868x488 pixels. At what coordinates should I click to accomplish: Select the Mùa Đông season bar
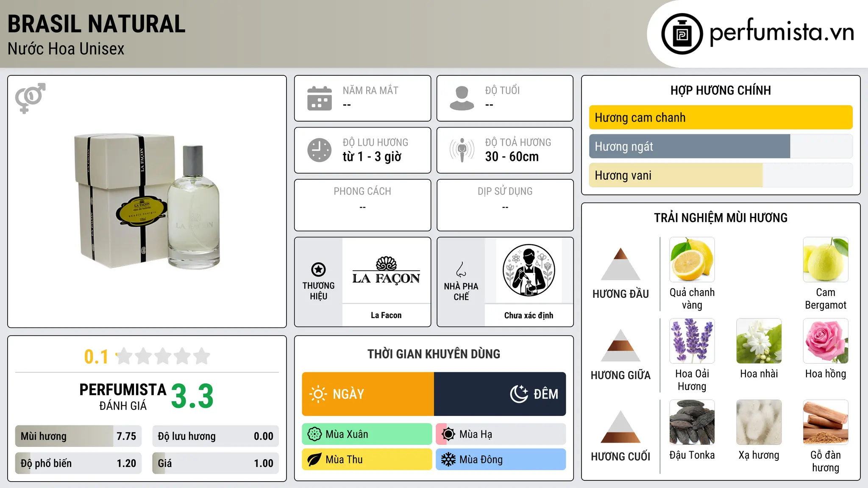point(501,460)
